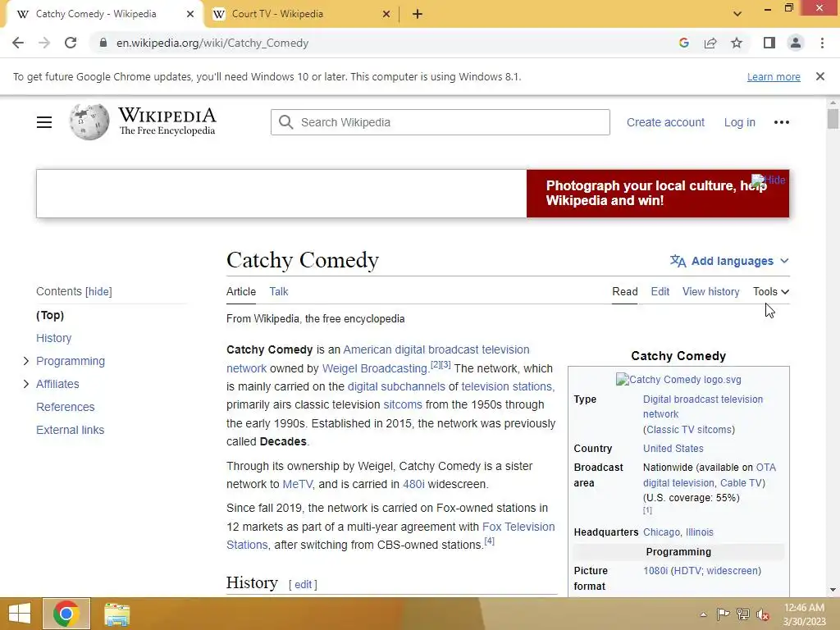Viewport: 840px width, 630px height.
Task: Switch to Court TV - Wikipedia tab
Action: coord(302,14)
